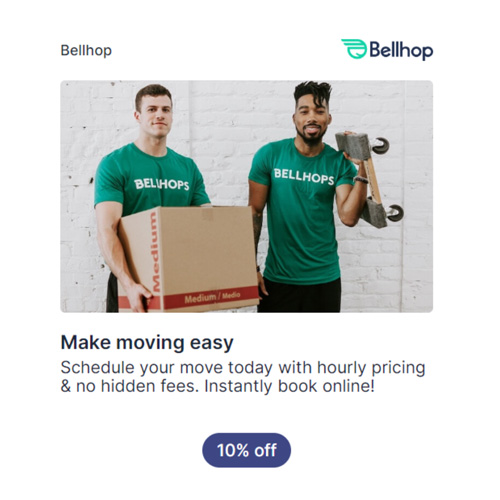Click the Instantly book online! text
500x500 pixels.
289,386
